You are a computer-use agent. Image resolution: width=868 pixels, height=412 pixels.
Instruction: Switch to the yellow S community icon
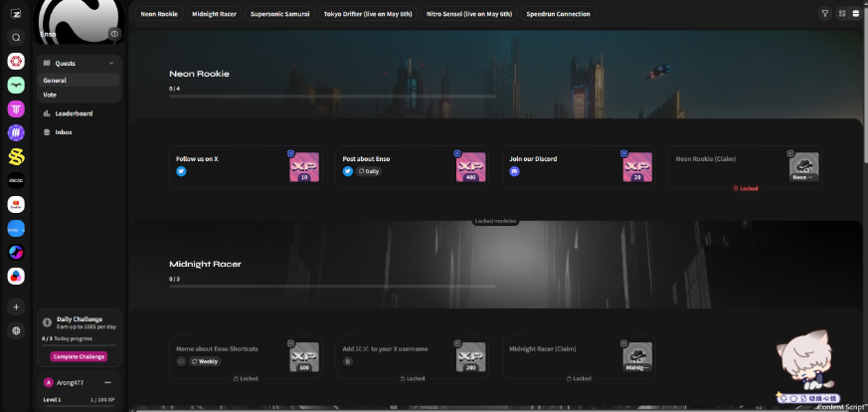pyautogui.click(x=16, y=156)
